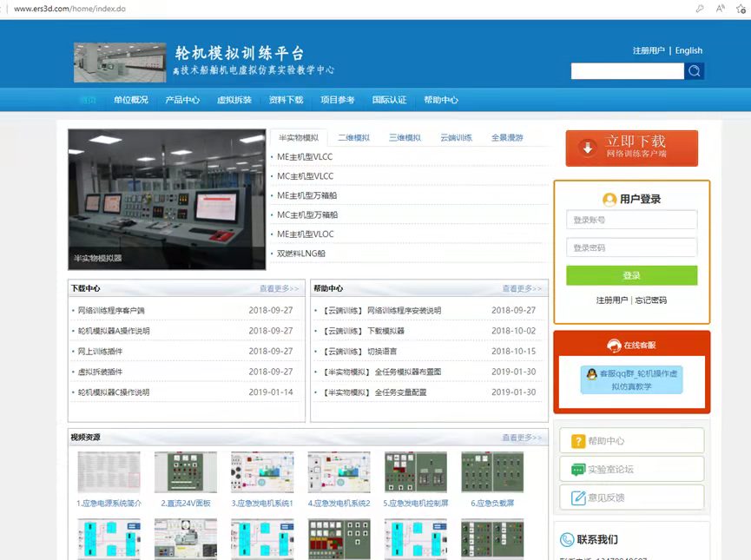Click the green chat bubble 实验室论坛 icon

click(x=578, y=470)
